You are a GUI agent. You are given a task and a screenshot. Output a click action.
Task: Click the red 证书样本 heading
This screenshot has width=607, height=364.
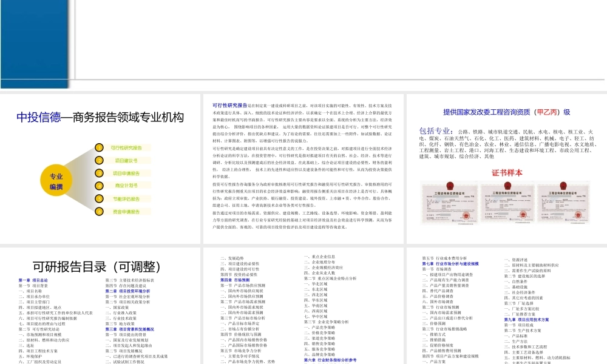pos(507,172)
